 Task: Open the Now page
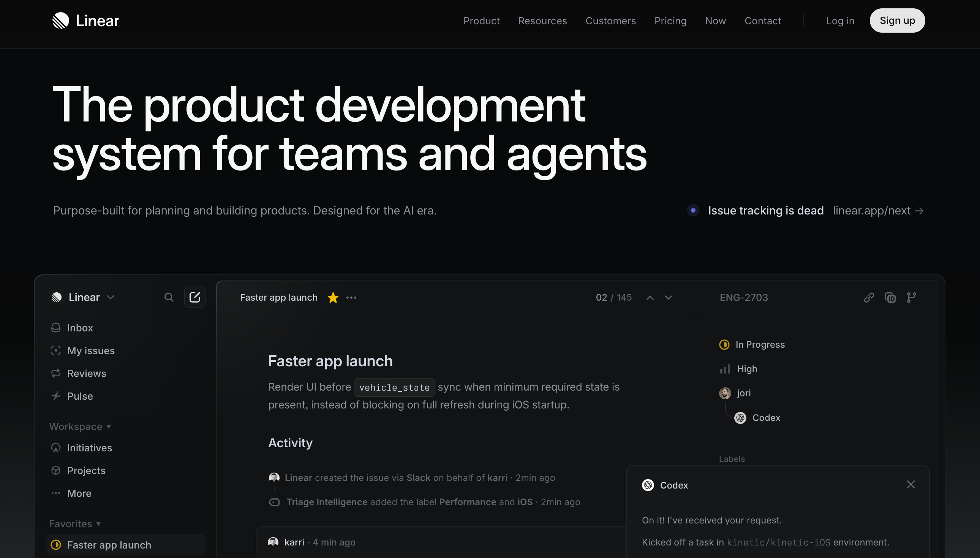tap(716, 21)
